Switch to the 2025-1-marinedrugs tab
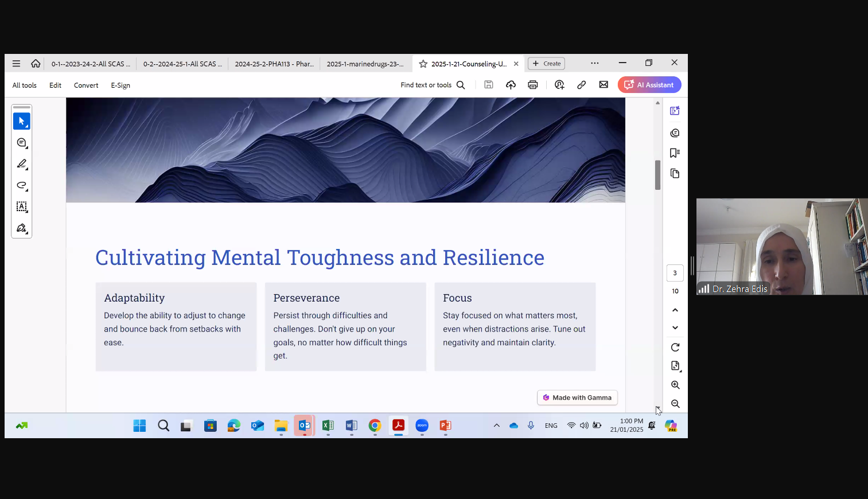This screenshot has height=499, width=868. click(x=365, y=64)
